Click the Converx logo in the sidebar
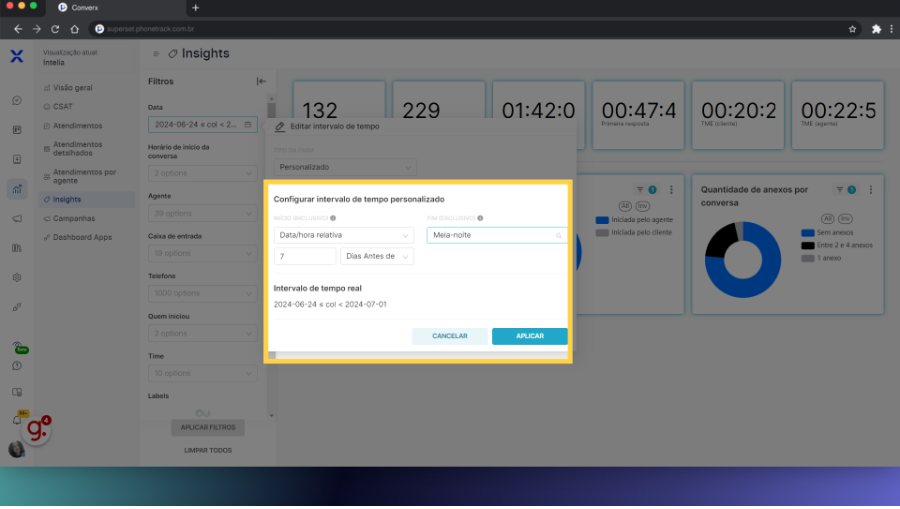Image resolution: width=900 pixels, height=509 pixels. [x=16, y=56]
